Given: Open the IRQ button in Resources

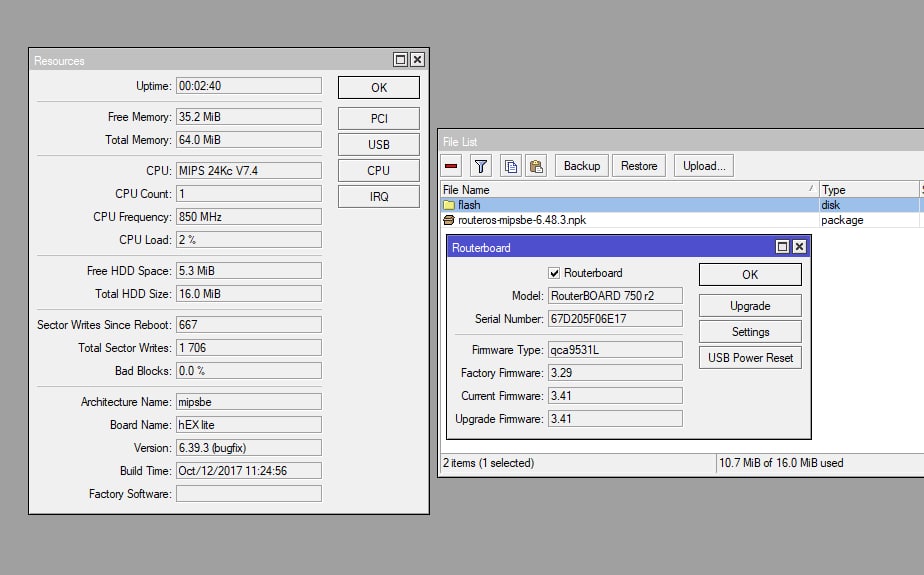Looking at the screenshot, I should pos(379,196).
